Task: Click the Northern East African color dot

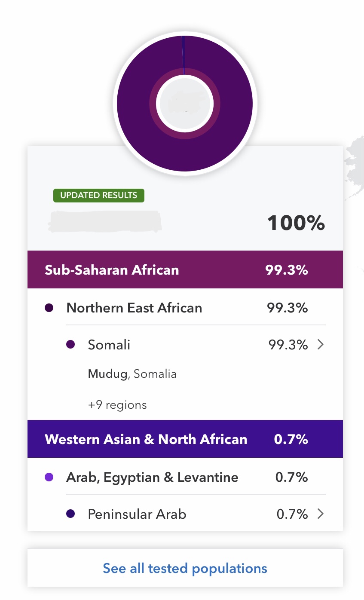Action: tap(49, 308)
